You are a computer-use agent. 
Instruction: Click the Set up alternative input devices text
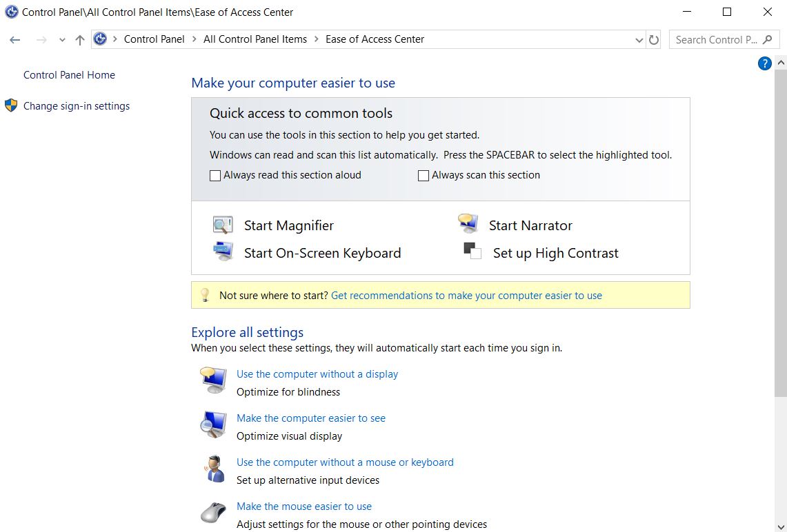(308, 480)
